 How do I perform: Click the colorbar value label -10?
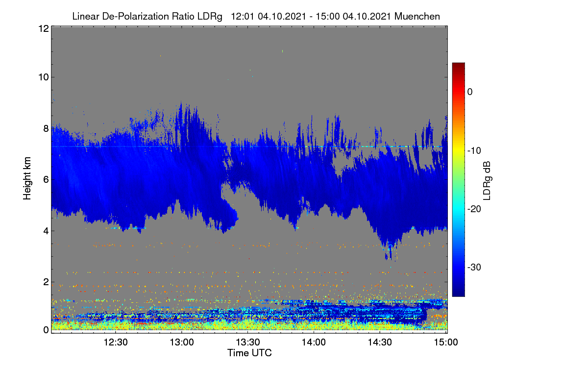click(x=473, y=150)
